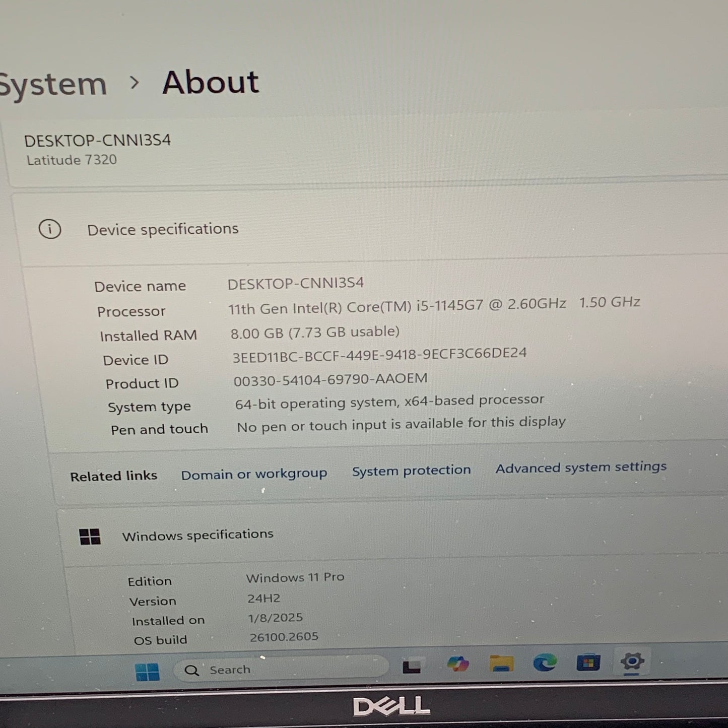Click the Windows logo beside Windows specifications
The height and width of the screenshot is (728, 728).
90,537
